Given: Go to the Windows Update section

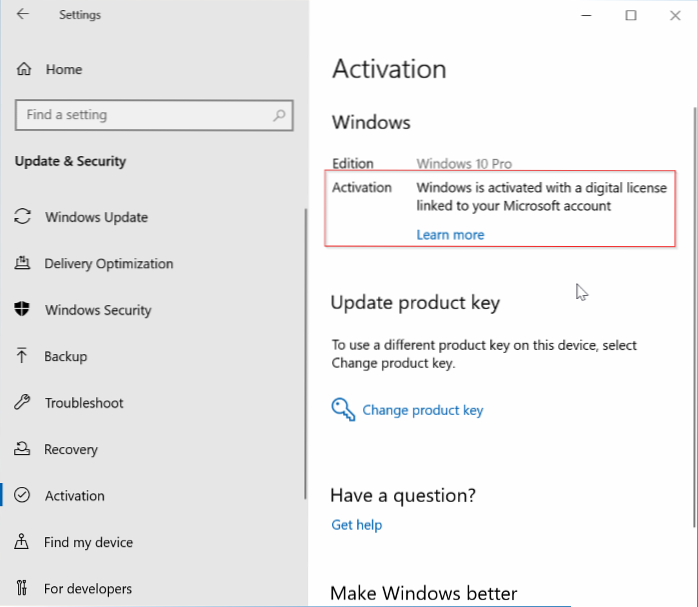Looking at the screenshot, I should (96, 217).
